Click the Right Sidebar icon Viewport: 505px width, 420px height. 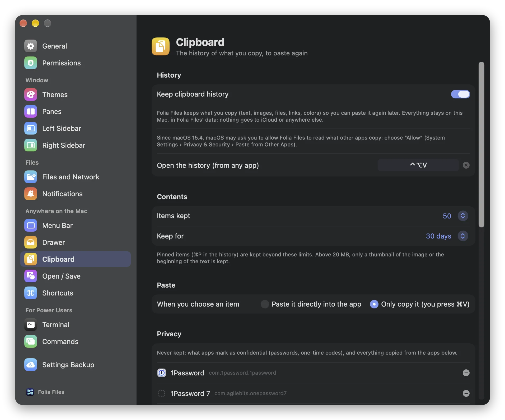pyautogui.click(x=31, y=145)
